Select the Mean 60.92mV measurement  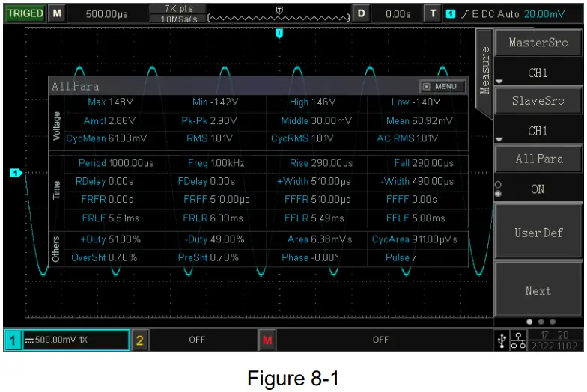point(419,121)
